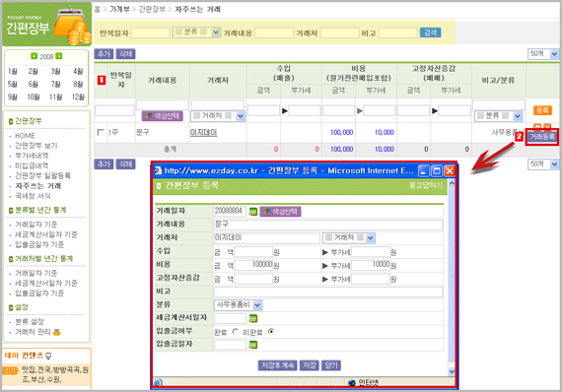Focus the 비용 금액 field showing 100000
562x392 pixels.
coord(253,265)
